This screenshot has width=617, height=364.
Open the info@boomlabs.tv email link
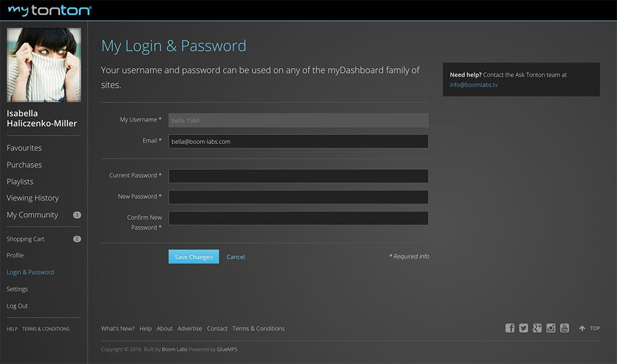474,85
